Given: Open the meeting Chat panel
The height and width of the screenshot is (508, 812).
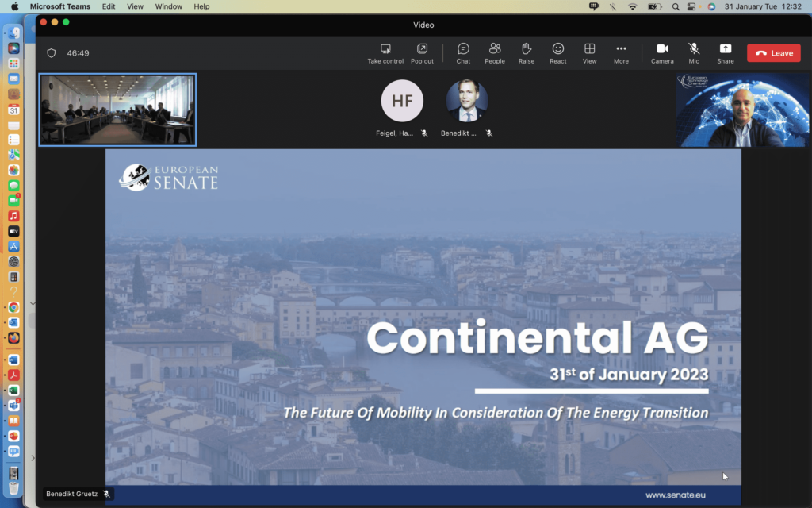Looking at the screenshot, I should click(463, 53).
